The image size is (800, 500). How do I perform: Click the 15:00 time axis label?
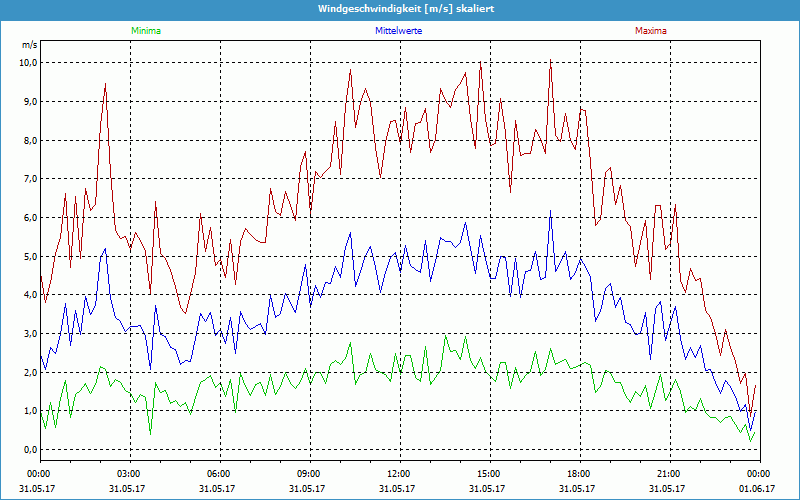(488, 473)
